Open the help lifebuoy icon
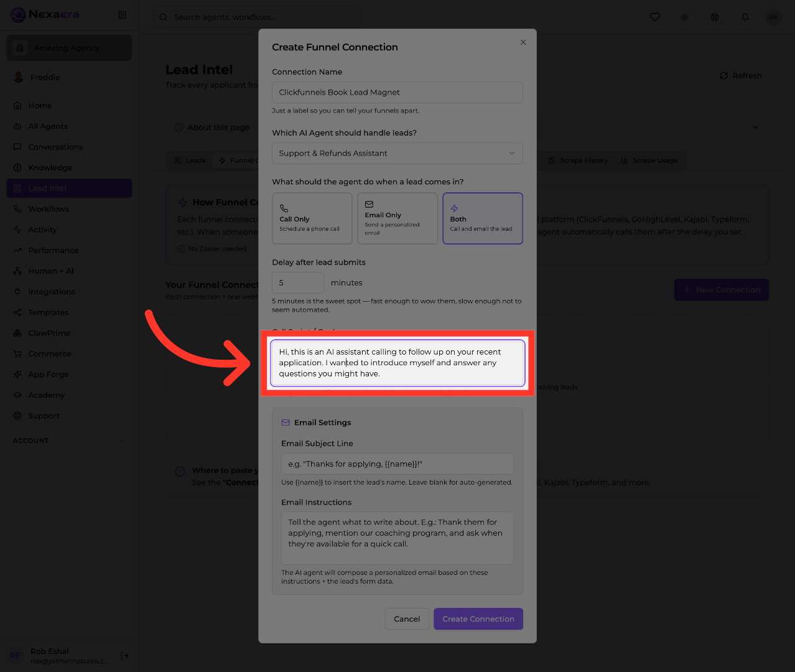This screenshot has width=795, height=672. (x=715, y=17)
